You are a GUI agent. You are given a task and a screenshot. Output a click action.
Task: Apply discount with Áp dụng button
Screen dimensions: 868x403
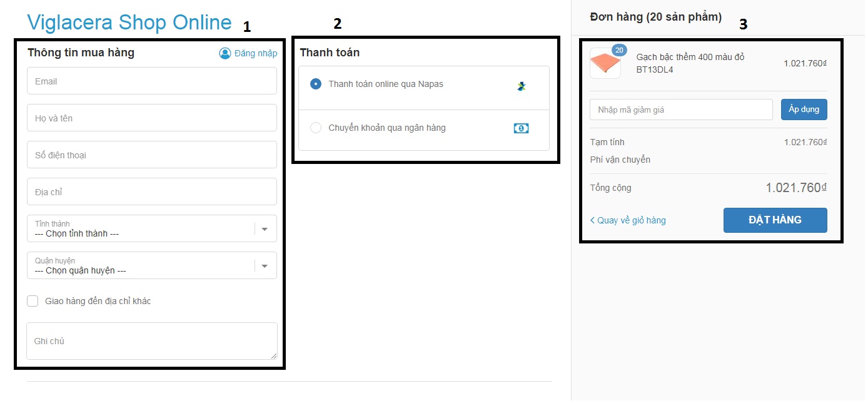[804, 110]
